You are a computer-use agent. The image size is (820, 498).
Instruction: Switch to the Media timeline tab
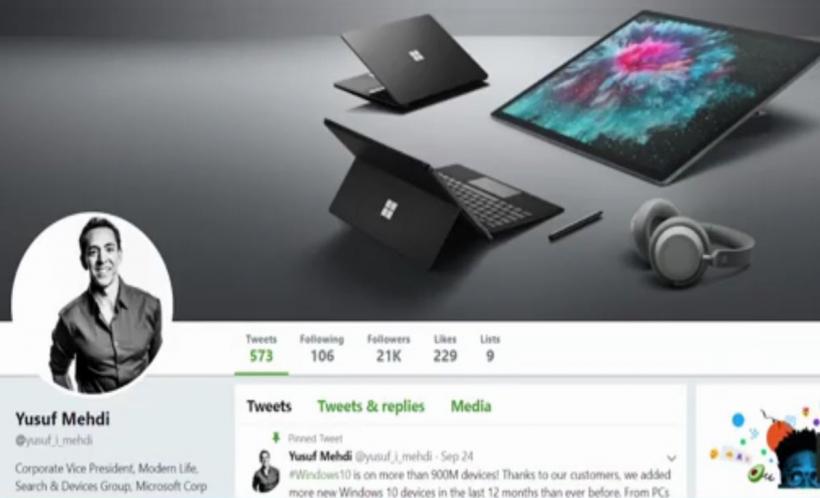click(x=471, y=406)
